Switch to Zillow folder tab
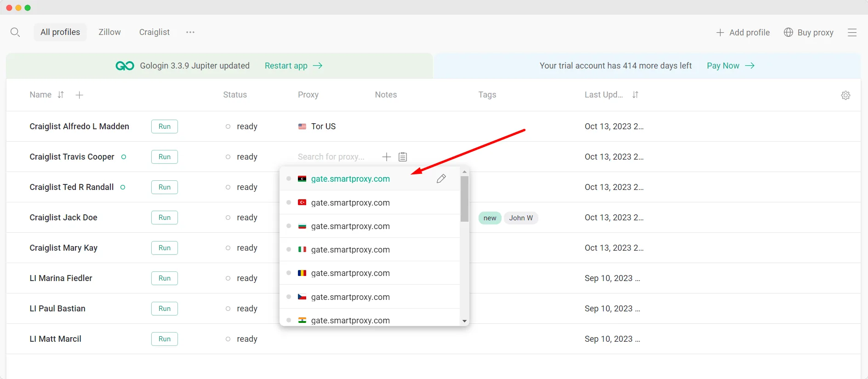 (x=109, y=32)
